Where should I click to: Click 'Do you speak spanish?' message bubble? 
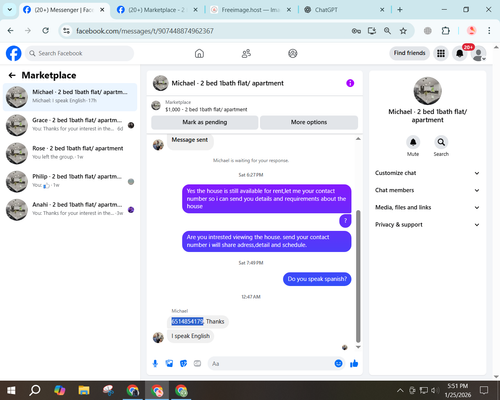click(317, 279)
